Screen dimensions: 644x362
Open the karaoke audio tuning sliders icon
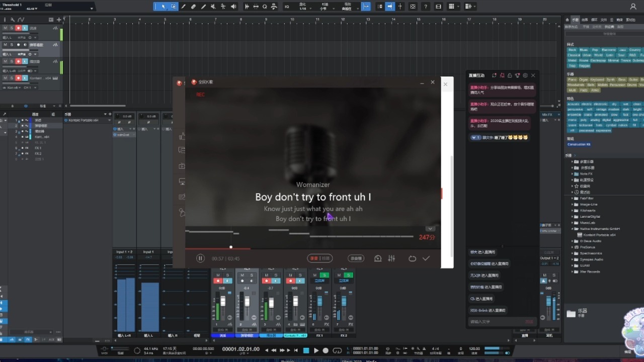[391, 258]
